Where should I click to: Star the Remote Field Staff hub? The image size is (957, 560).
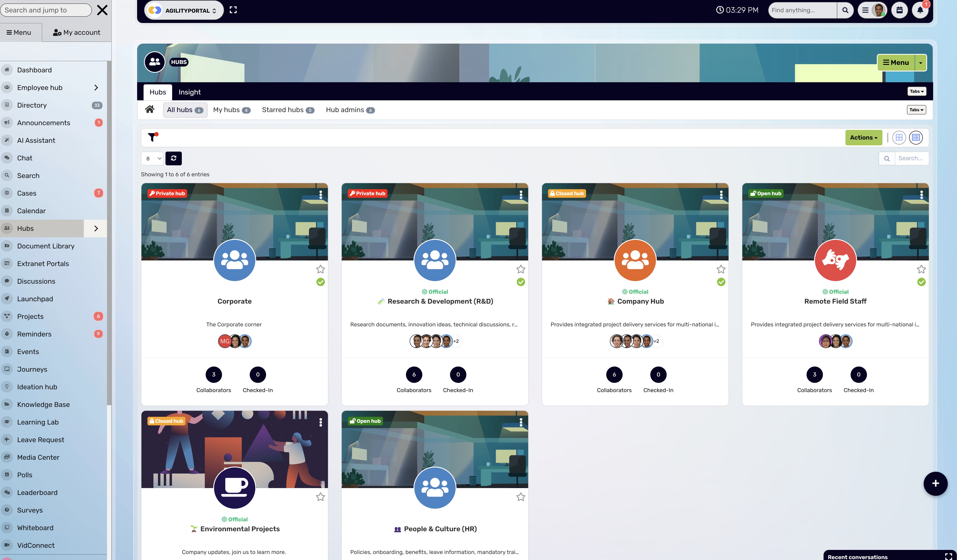pos(921,269)
